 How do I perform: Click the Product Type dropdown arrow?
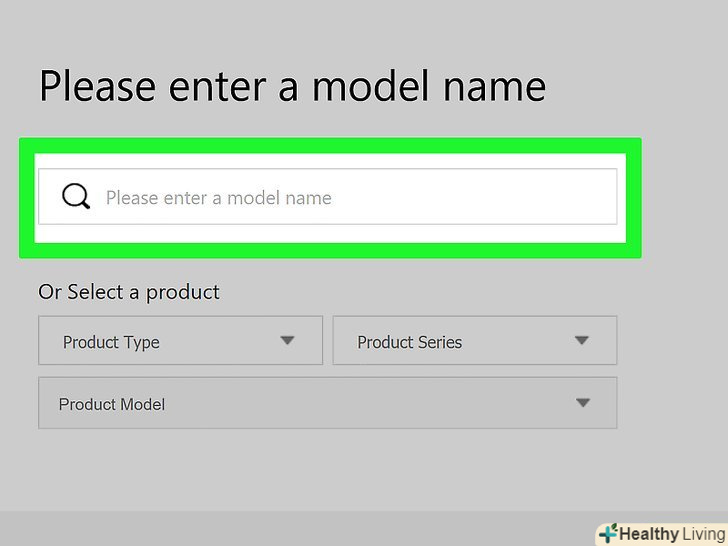(287, 340)
